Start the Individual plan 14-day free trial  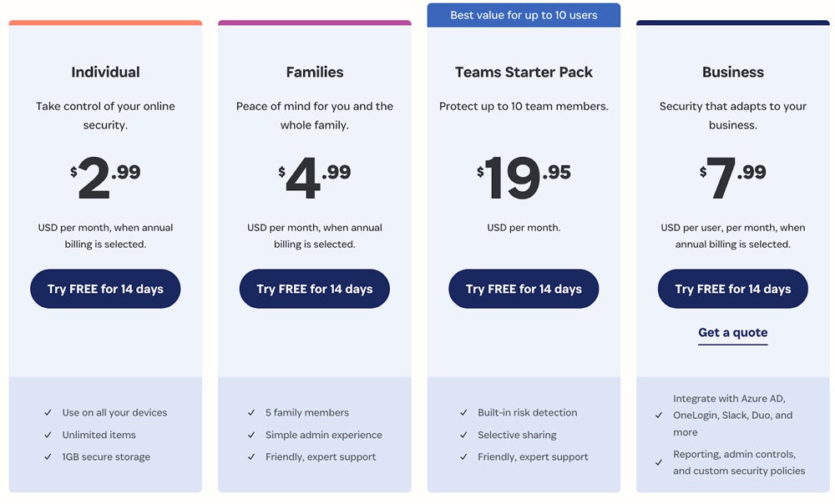(x=105, y=289)
